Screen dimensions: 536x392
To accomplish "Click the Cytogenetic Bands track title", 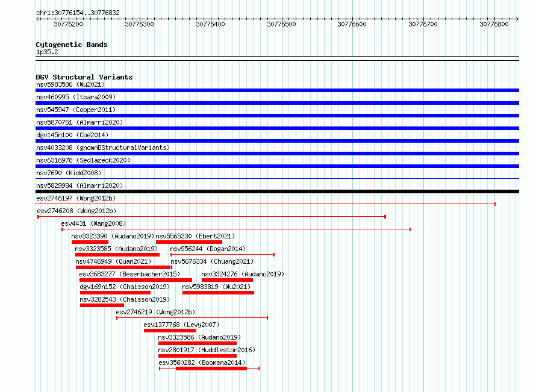I will [x=72, y=45].
